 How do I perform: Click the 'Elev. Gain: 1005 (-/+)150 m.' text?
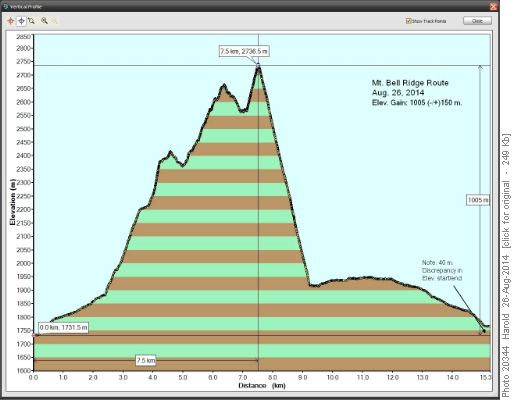(417, 103)
